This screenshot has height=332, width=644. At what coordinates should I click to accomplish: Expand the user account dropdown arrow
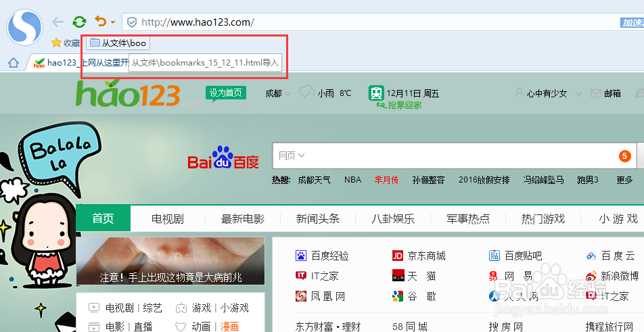pos(578,94)
